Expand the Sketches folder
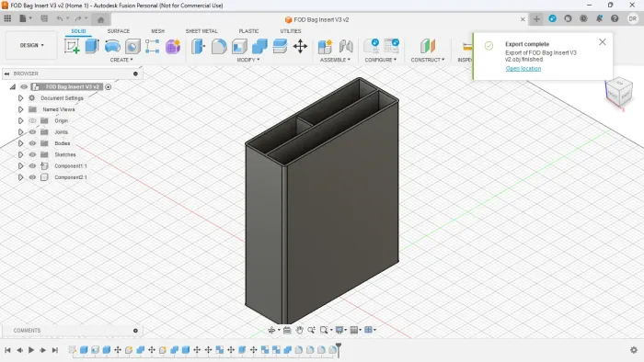 coord(20,154)
